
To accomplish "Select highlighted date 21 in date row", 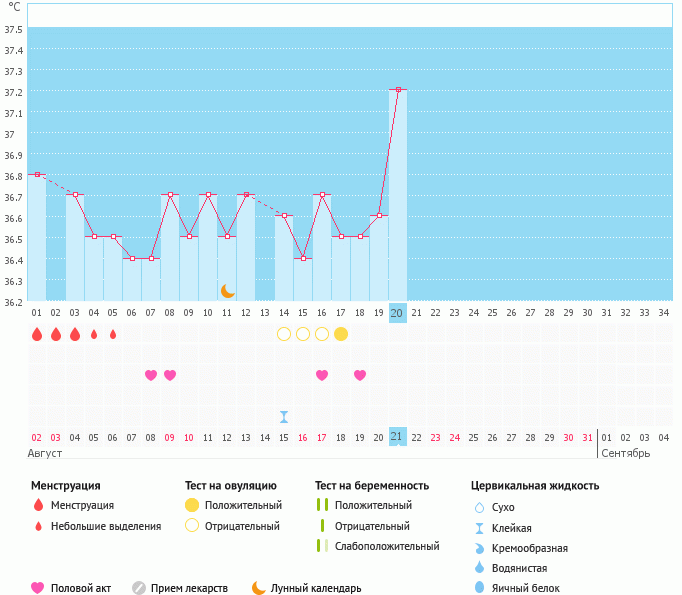I will point(398,437).
